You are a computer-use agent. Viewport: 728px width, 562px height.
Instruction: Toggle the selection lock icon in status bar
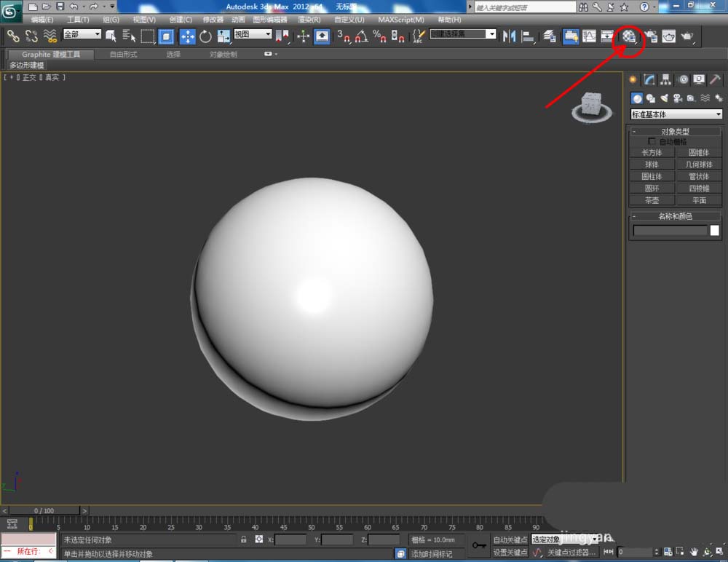[x=244, y=540]
